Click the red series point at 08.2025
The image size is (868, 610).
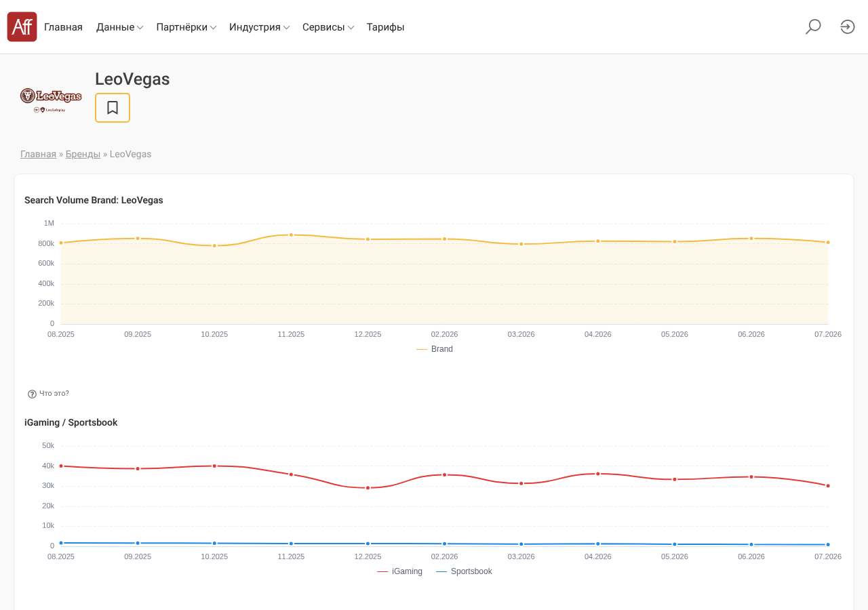point(61,466)
